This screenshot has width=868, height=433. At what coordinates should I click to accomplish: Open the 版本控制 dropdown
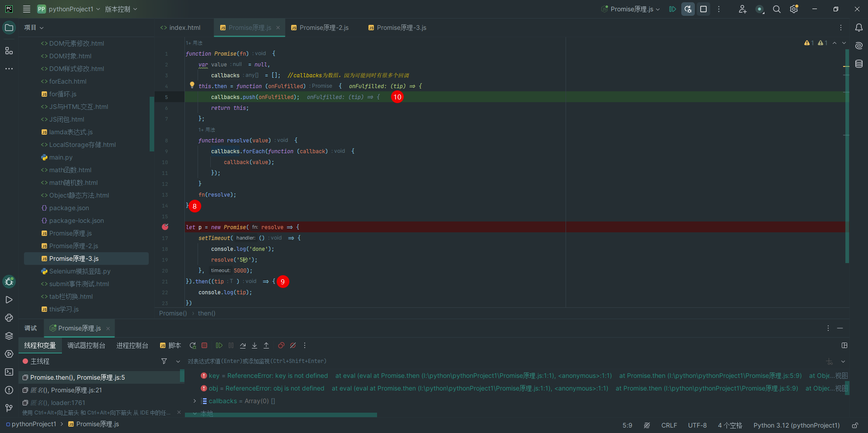[121, 9]
